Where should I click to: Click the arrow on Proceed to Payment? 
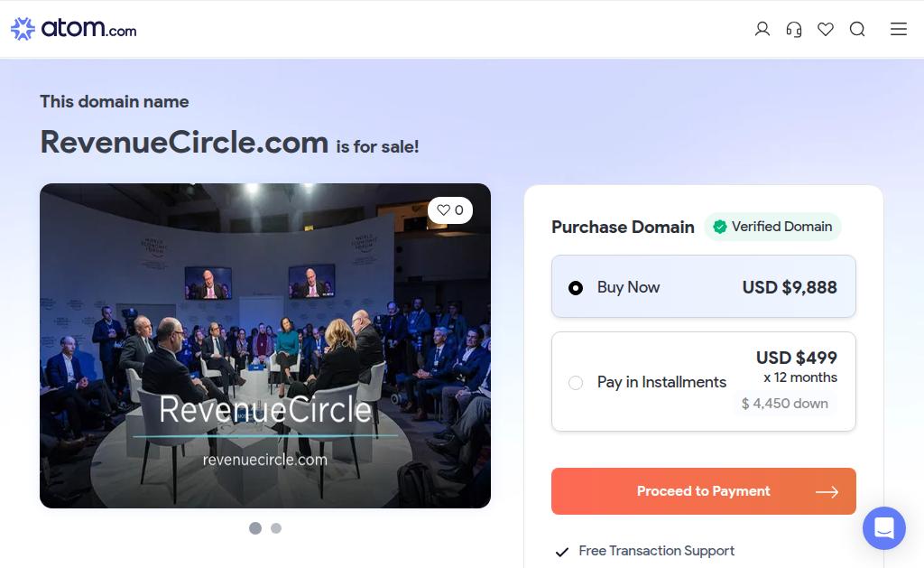pyautogui.click(x=827, y=492)
